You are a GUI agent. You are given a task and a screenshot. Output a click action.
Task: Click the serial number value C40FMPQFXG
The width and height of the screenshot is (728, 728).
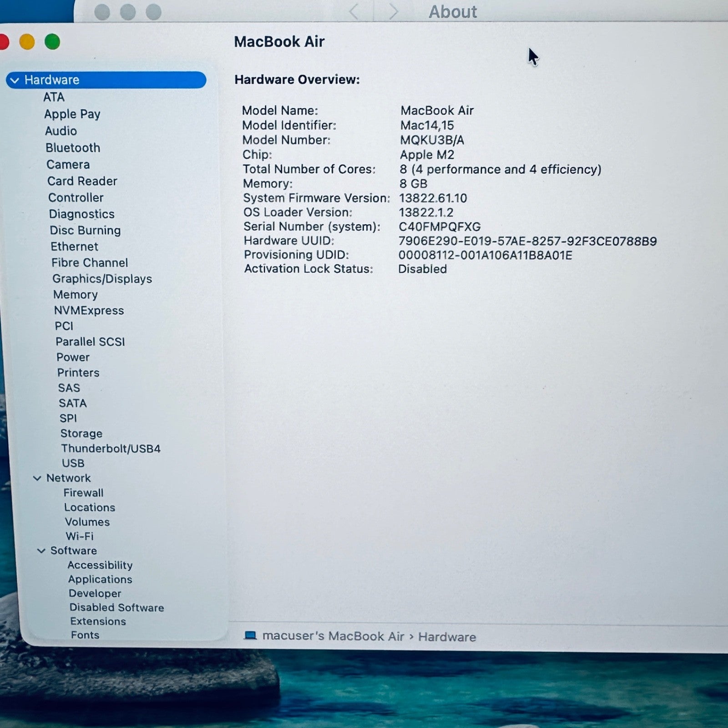(440, 227)
